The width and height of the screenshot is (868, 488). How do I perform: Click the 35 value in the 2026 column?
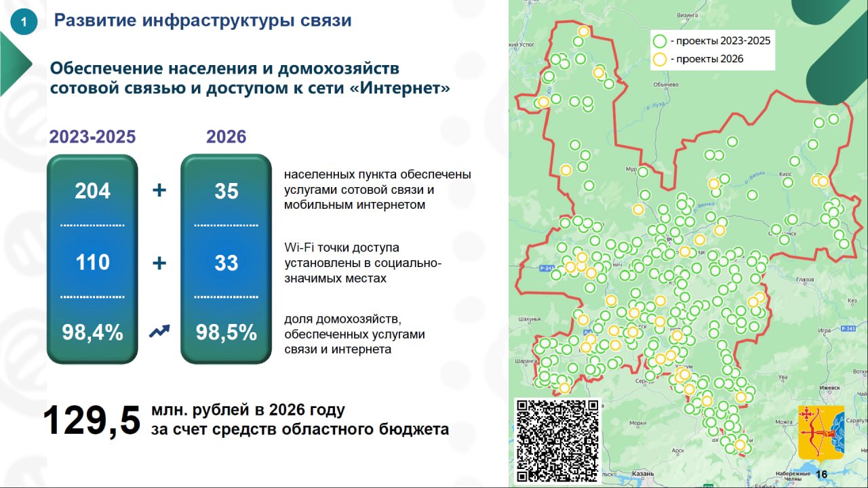(226, 191)
